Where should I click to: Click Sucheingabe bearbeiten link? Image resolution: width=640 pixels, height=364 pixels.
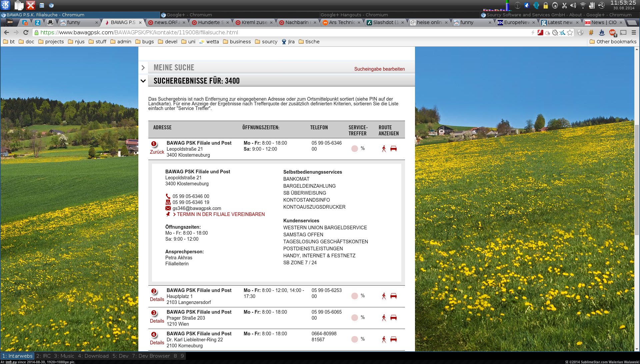tap(379, 69)
